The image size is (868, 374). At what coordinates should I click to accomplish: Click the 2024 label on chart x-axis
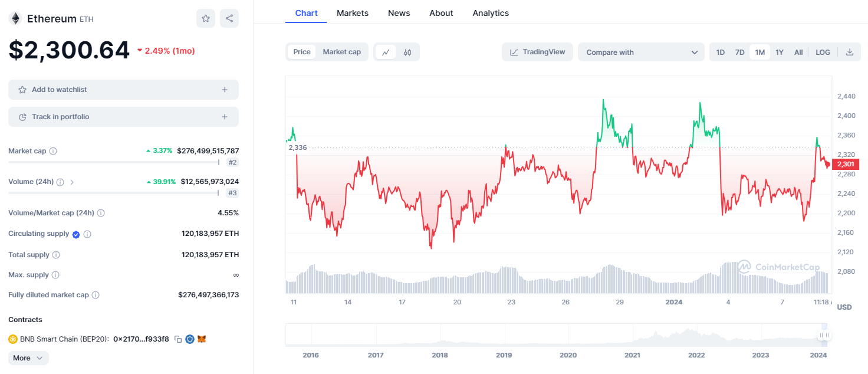(673, 302)
